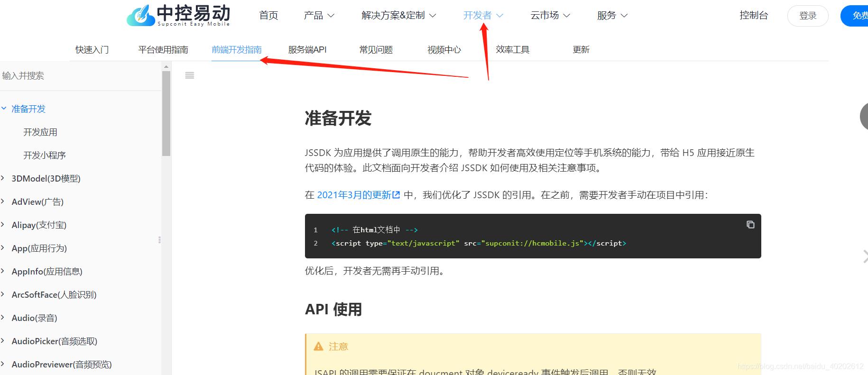Open the 开发者 dropdown menu

[483, 16]
